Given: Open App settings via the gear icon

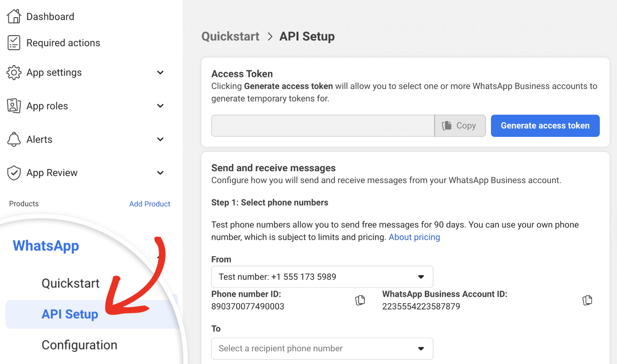Looking at the screenshot, I should tap(14, 72).
